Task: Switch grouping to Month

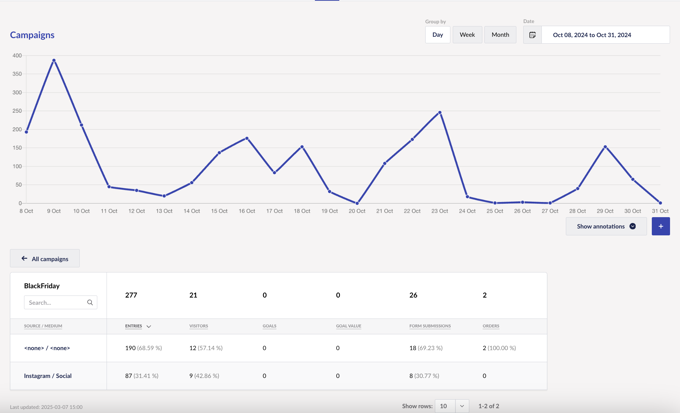Action: pos(500,35)
